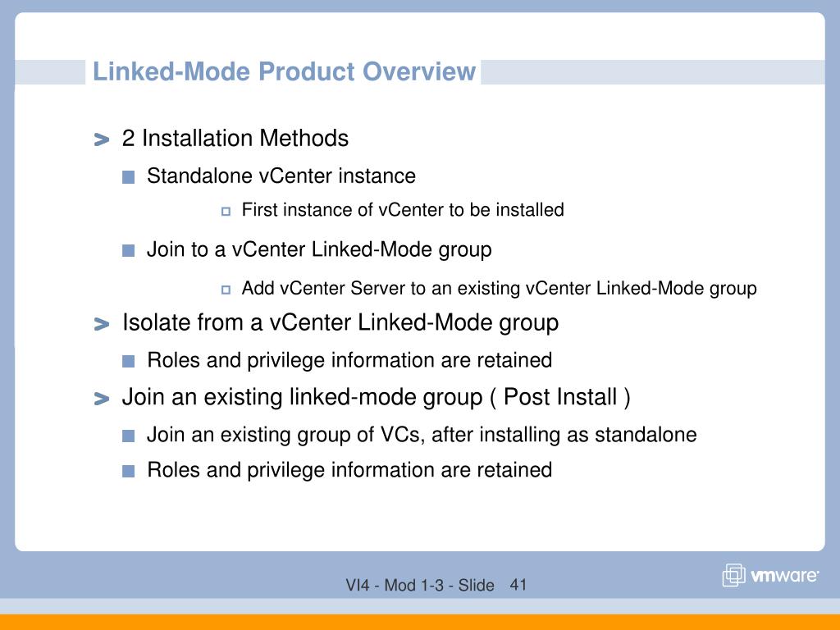Click the slide number 41 in the footer
The height and width of the screenshot is (630, 840).
tap(518, 584)
